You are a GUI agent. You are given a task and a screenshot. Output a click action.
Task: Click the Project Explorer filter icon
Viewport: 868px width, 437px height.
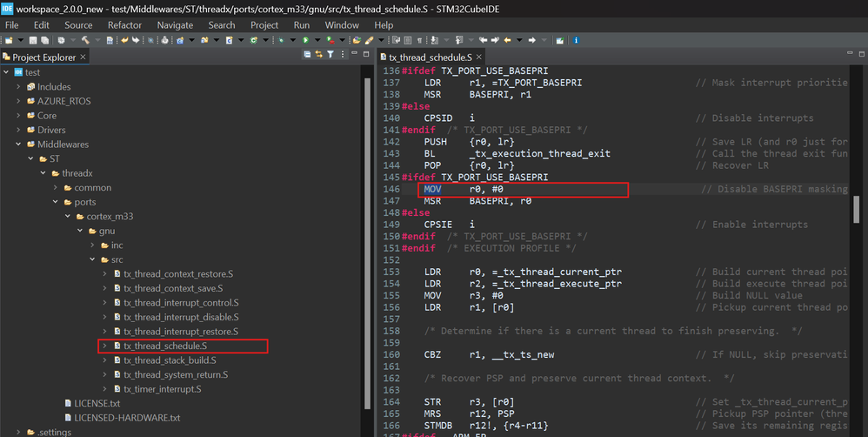click(x=331, y=54)
